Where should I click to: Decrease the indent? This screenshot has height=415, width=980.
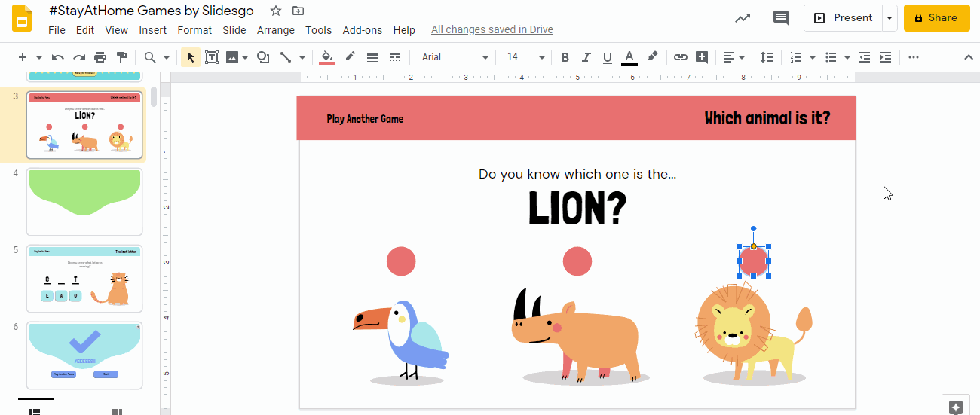tap(865, 57)
